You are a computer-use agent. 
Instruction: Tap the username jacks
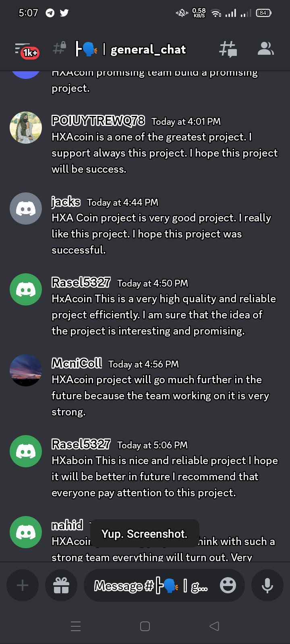(x=66, y=202)
